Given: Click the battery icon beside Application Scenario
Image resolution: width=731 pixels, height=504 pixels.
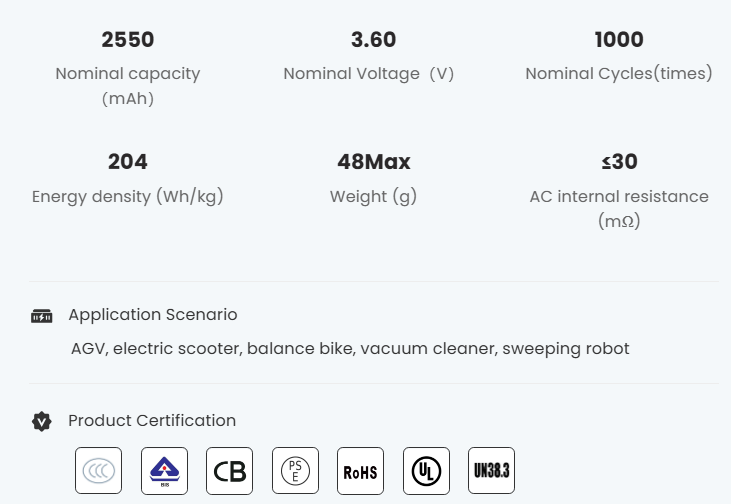Looking at the screenshot, I should coord(41,316).
